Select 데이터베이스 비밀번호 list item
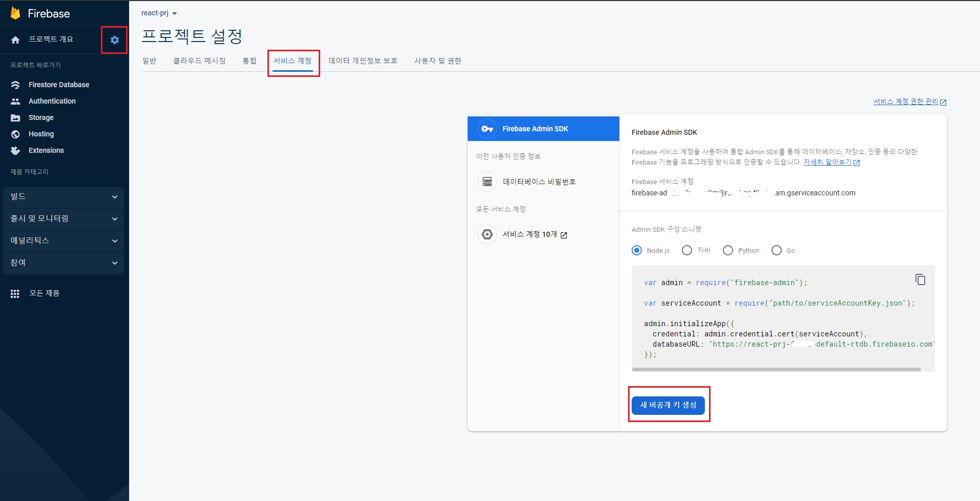The image size is (980, 501). [x=544, y=182]
